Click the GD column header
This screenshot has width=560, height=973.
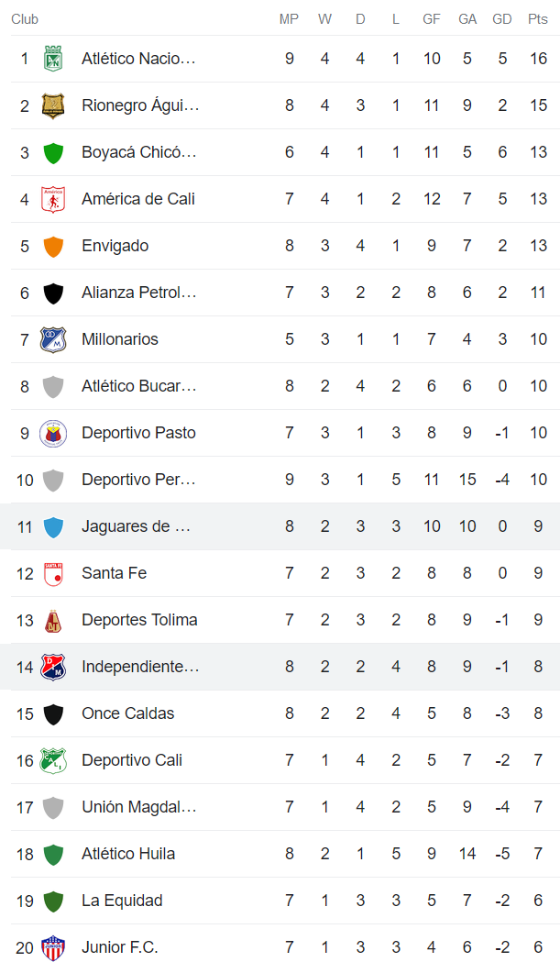tap(502, 18)
